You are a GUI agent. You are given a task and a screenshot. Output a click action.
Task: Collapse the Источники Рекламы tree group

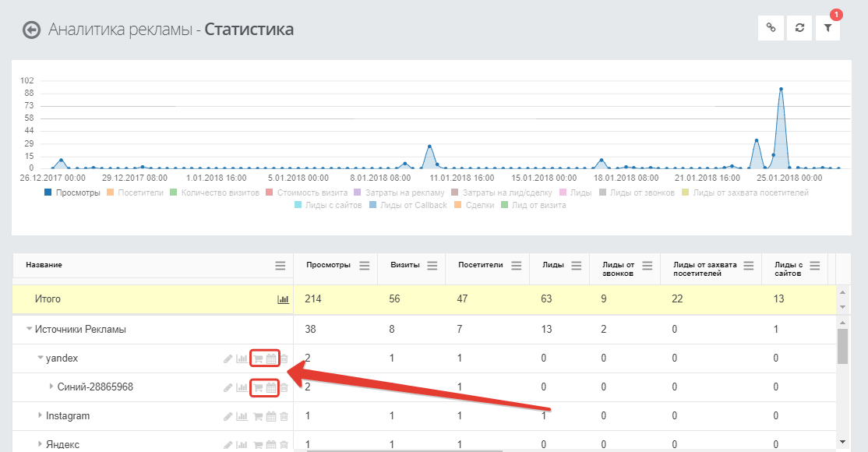30,329
